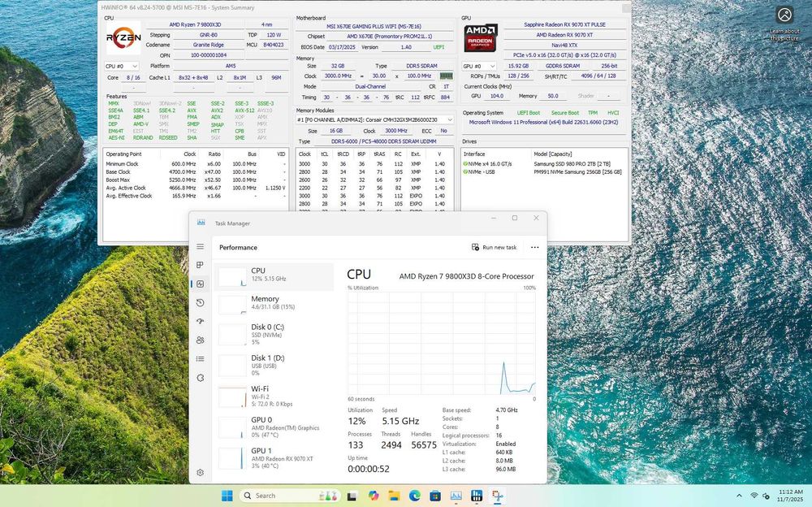Click Handles value 56575
This screenshot has height=507, width=812.
coord(424,444)
